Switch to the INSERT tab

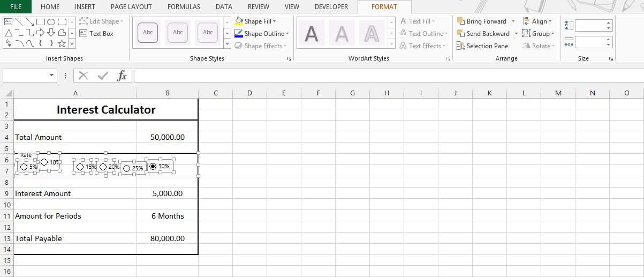pyautogui.click(x=85, y=7)
